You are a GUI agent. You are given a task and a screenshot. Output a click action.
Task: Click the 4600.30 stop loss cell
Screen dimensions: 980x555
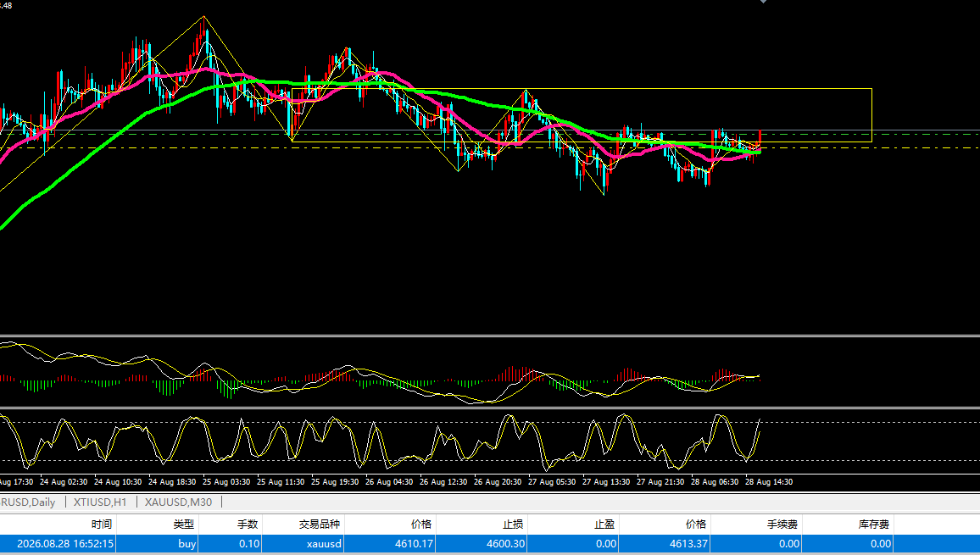(505, 544)
